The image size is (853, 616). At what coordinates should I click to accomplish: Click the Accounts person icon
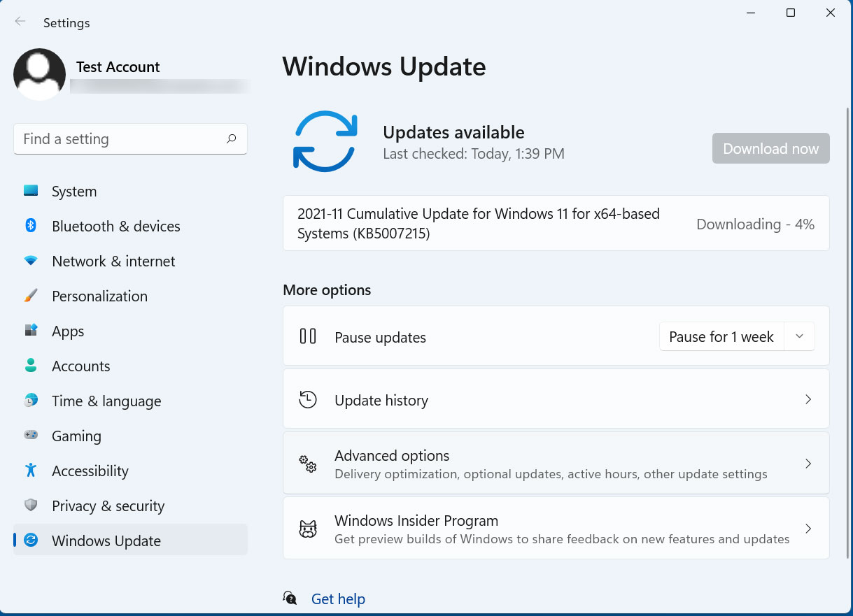tap(31, 366)
